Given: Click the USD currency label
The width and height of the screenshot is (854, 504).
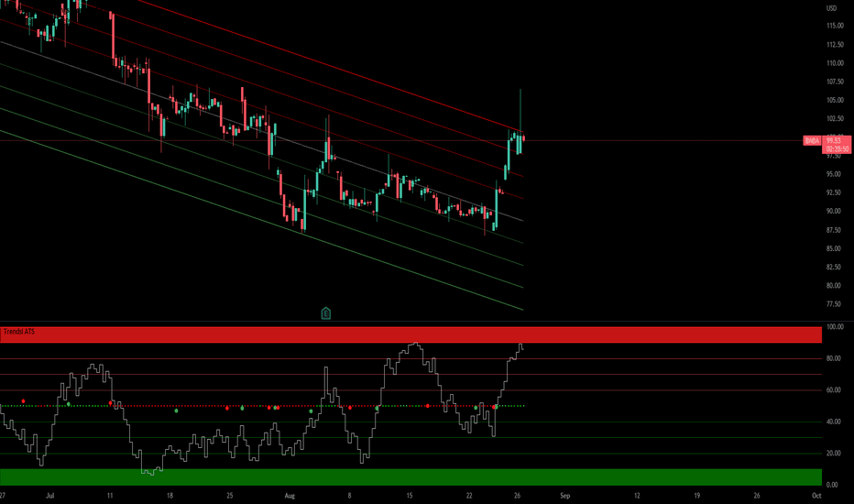Looking at the screenshot, I should (831, 8).
